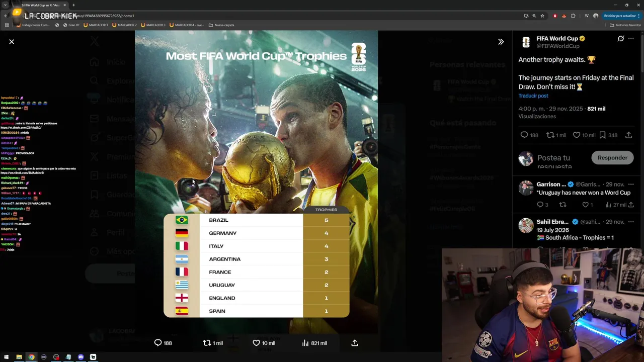Open the 'Nueva carpeta' bookmarks folder
Image resolution: width=644 pixels, height=362 pixels.
[221, 25]
